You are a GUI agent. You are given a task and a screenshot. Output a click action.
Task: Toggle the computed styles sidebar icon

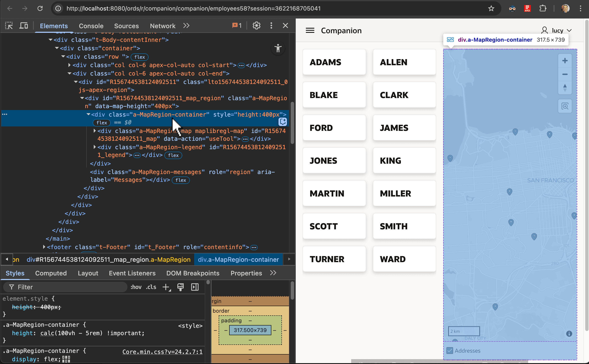(195, 287)
